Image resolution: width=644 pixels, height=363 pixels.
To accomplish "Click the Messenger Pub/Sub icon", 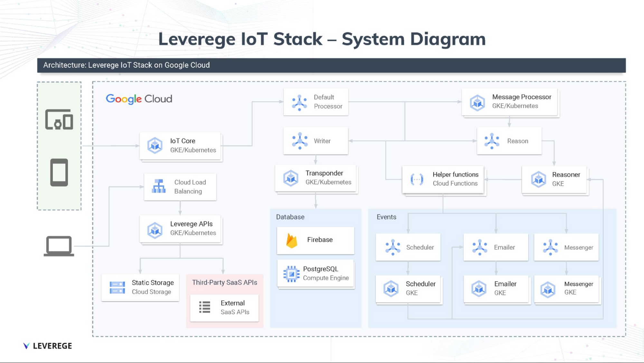I will 550,247.
